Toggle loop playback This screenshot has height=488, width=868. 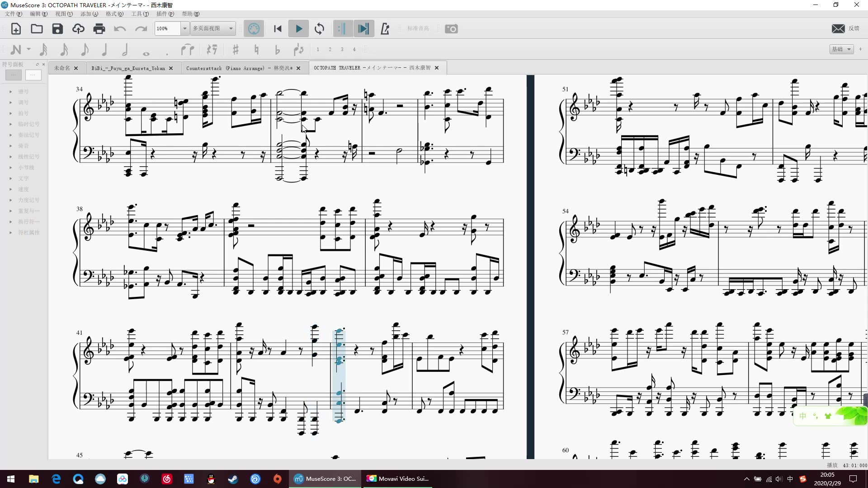click(319, 29)
